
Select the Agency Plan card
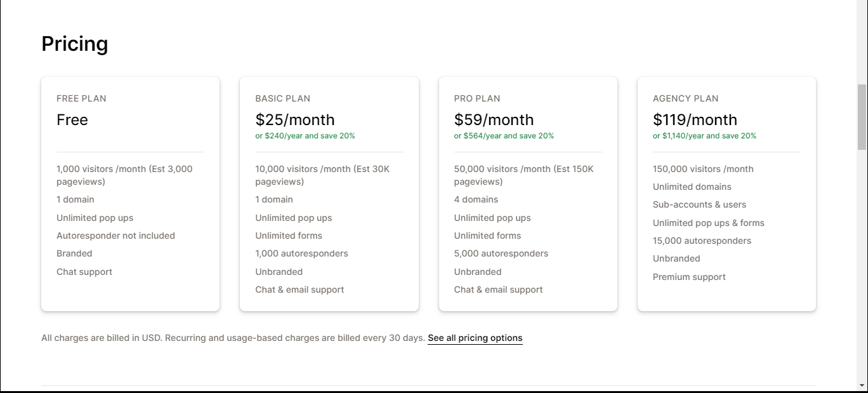click(727, 194)
